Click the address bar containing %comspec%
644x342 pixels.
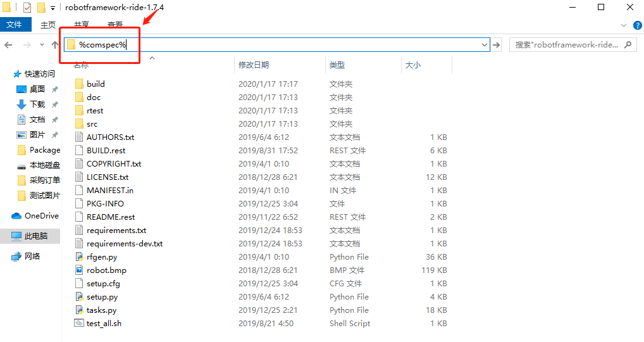[277, 45]
